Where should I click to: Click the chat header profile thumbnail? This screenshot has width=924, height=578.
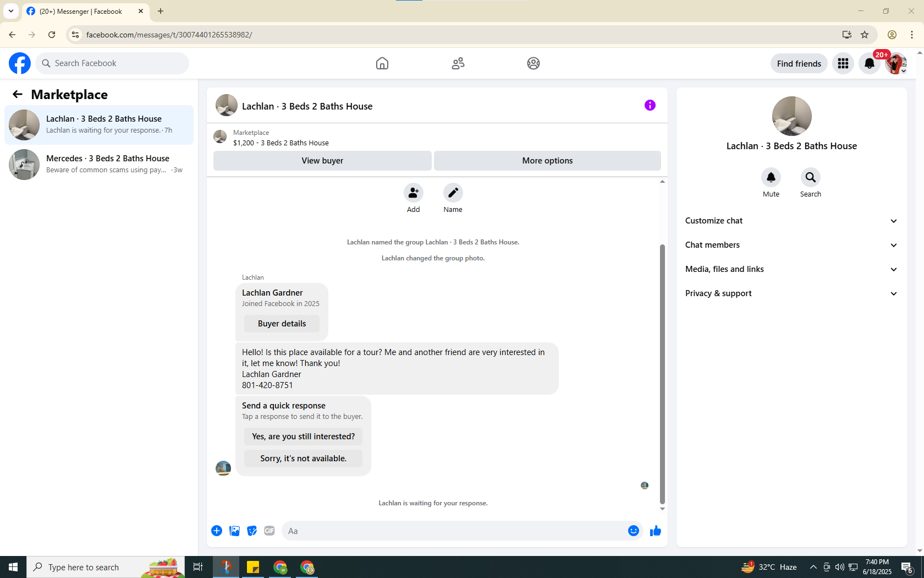[227, 105]
